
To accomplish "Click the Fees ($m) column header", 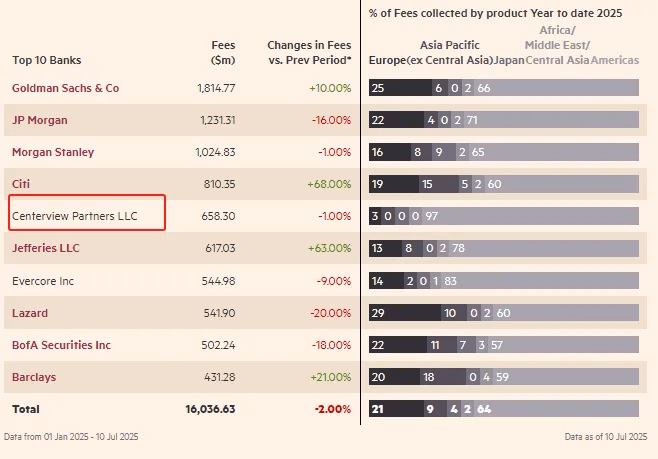I will click(x=223, y=52).
